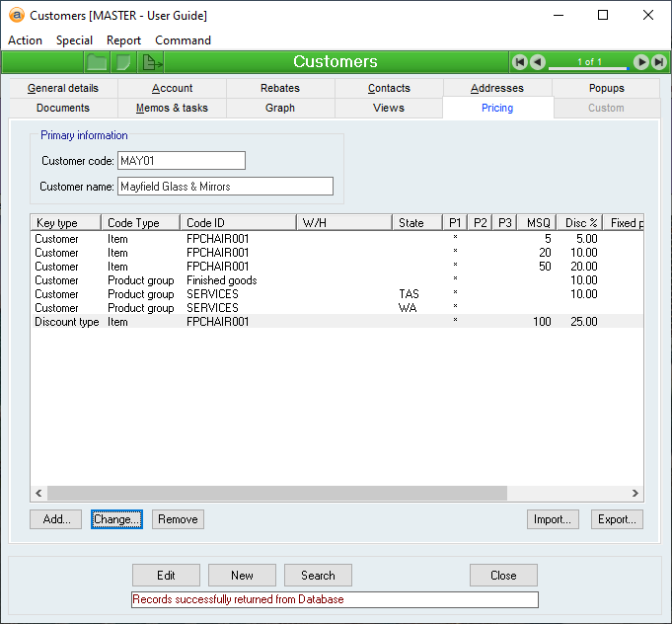Go to the previous customer record
The image size is (672, 624).
[x=538, y=62]
